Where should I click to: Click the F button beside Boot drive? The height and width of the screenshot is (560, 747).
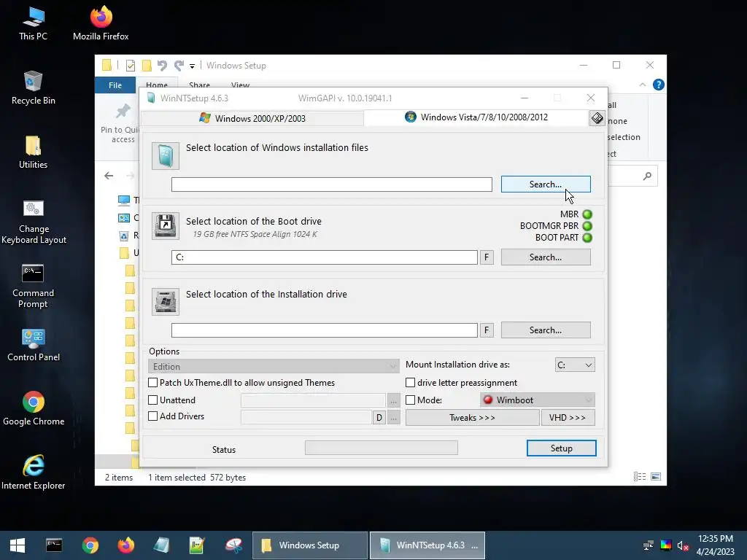click(487, 257)
